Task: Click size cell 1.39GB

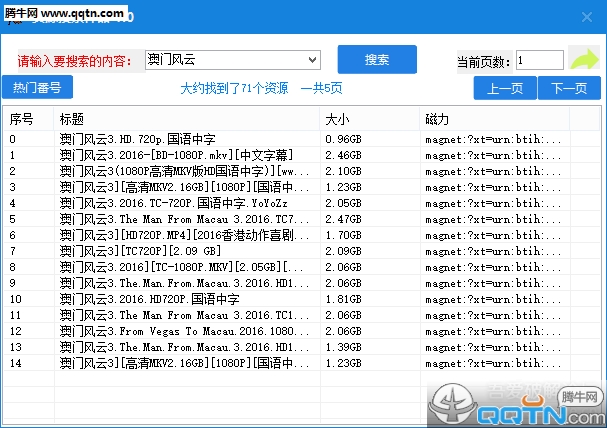Action: pyautogui.click(x=343, y=347)
